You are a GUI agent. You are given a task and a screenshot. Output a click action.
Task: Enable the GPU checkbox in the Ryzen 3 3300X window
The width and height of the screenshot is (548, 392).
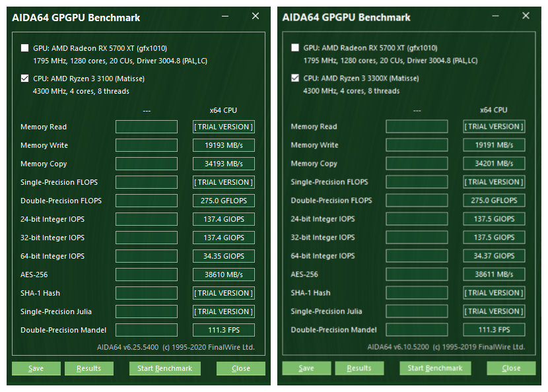coord(295,48)
